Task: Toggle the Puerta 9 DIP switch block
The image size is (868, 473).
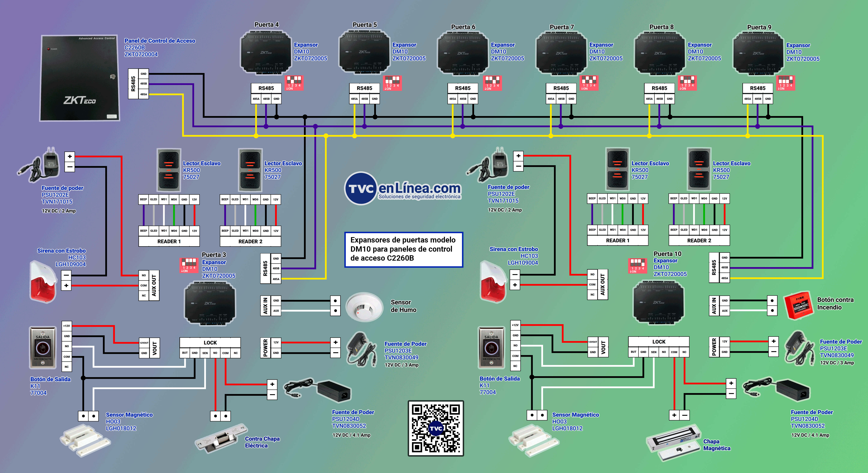Action: pyautogui.click(x=785, y=83)
